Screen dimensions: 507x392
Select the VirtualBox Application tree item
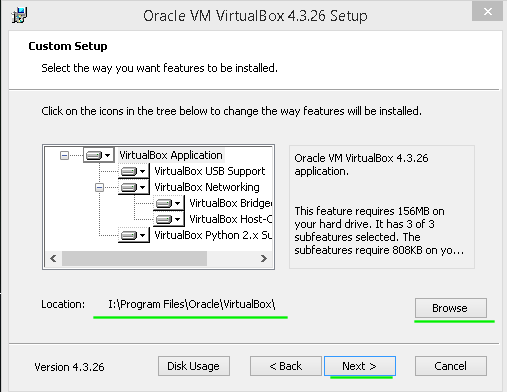coord(171,155)
